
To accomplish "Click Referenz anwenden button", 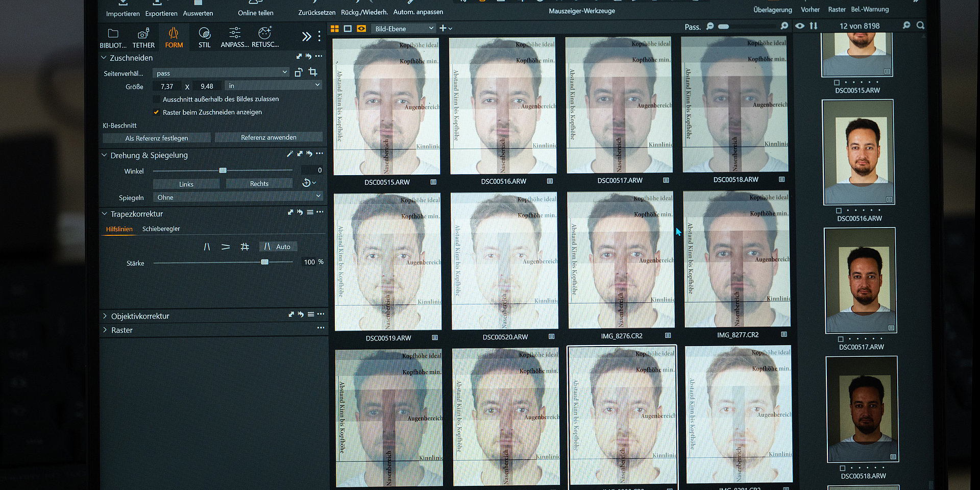I will [x=268, y=137].
